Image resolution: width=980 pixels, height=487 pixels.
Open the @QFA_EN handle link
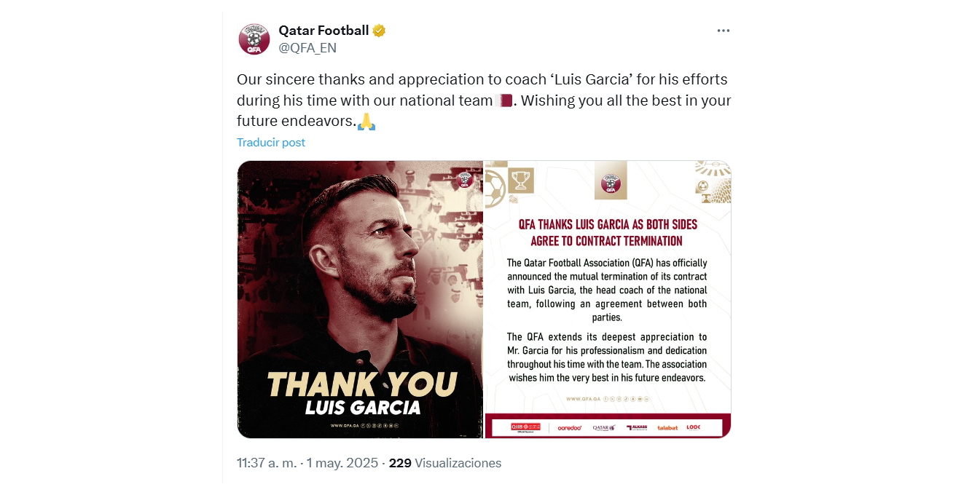pyautogui.click(x=307, y=48)
